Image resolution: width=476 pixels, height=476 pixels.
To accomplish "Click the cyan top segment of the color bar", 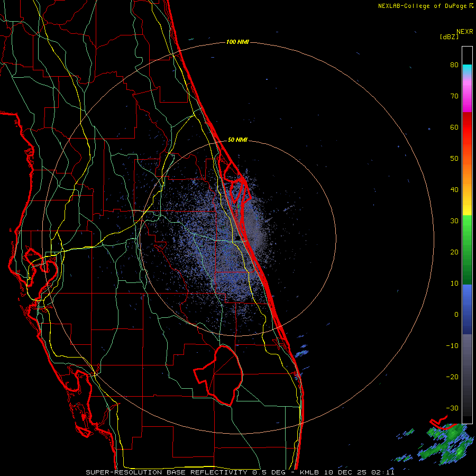I will [467, 68].
